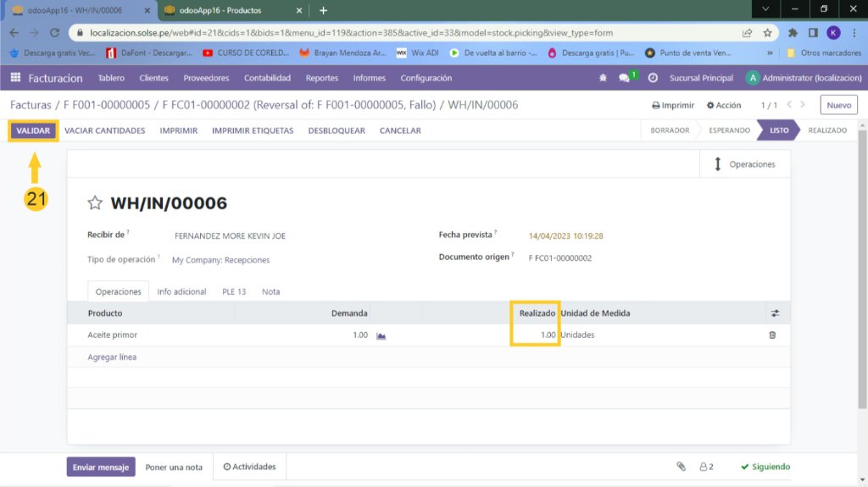Switch to the Info adicional tab

tap(181, 291)
